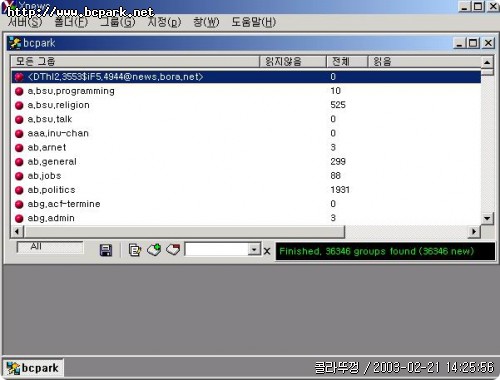Click the green-plus subscribe icon

pos(154,250)
